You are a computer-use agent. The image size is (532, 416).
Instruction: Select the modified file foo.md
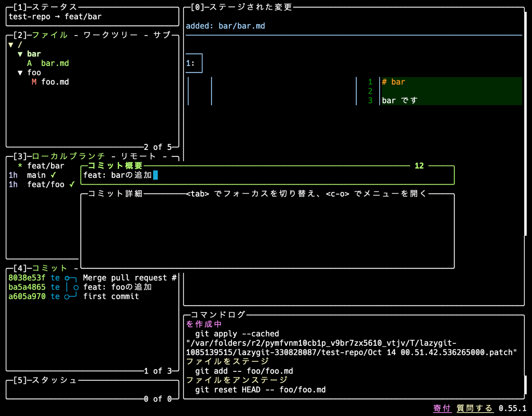click(55, 82)
